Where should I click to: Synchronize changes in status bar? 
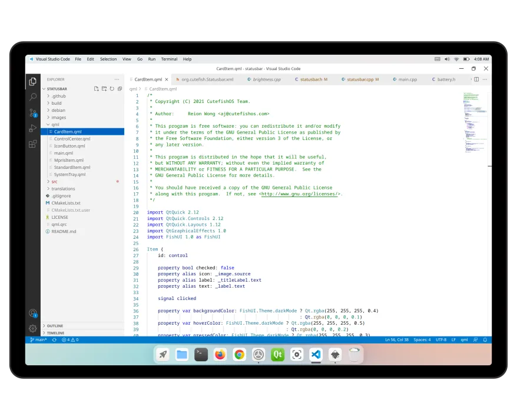54,339
